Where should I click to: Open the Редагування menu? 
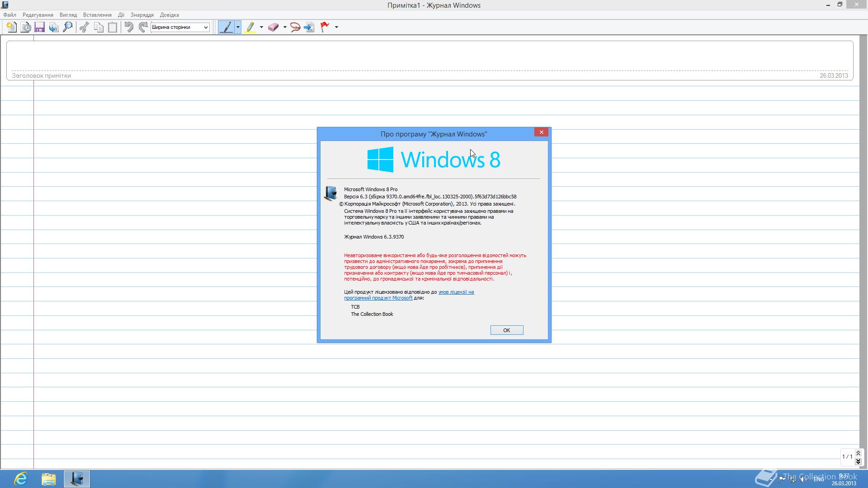(x=38, y=15)
